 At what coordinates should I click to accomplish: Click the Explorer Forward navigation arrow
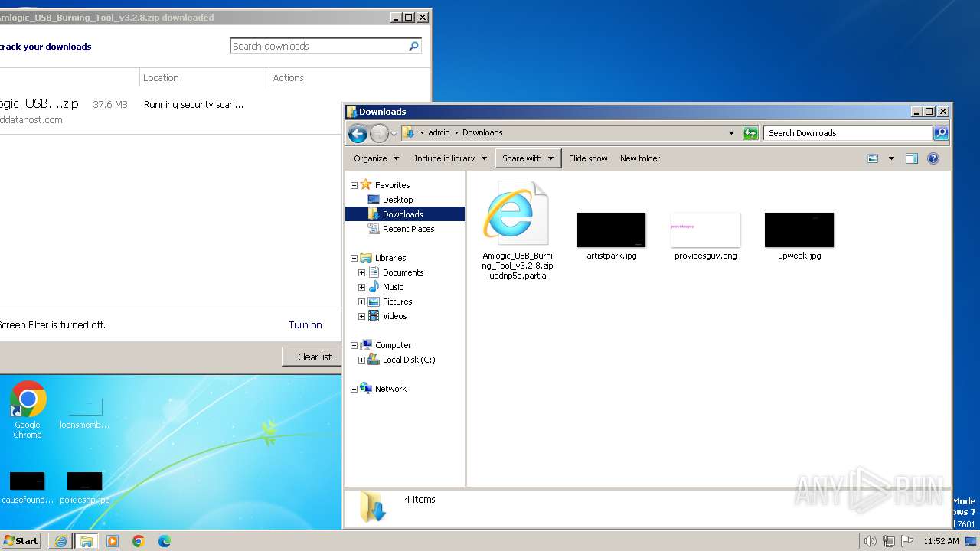point(379,133)
